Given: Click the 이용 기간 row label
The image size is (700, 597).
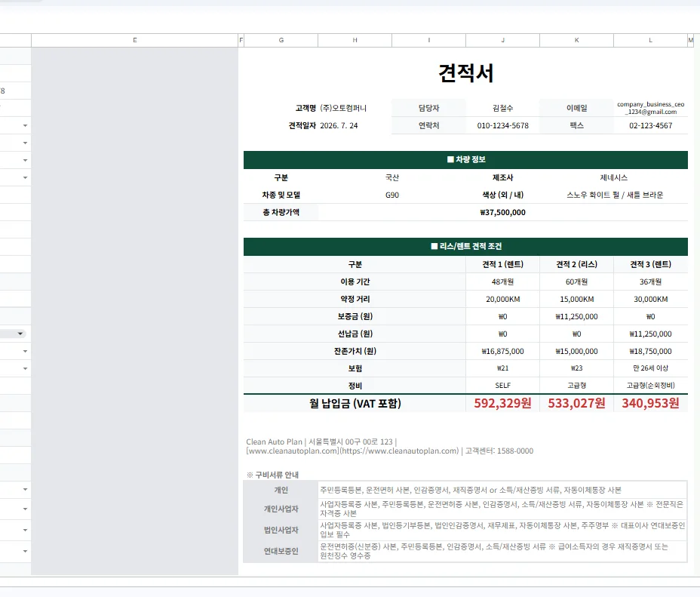Looking at the screenshot, I should pos(355,282).
